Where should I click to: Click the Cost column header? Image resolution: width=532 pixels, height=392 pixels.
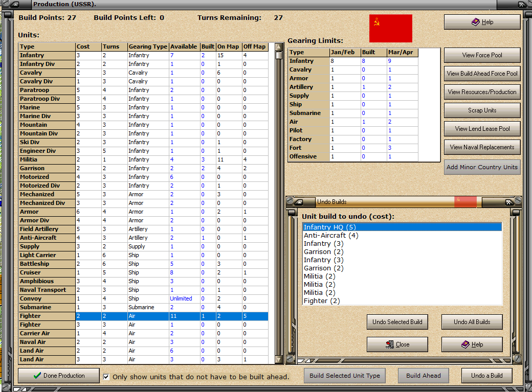pos(88,47)
